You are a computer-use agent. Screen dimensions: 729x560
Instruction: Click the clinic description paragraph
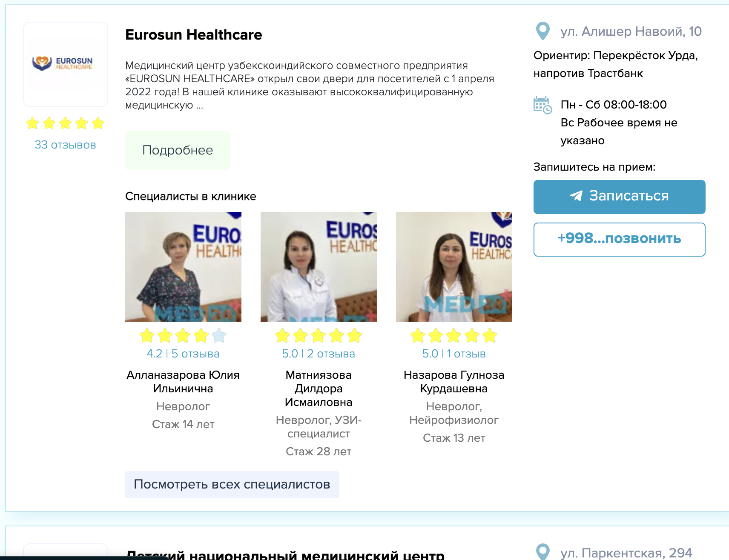(310, 85)
